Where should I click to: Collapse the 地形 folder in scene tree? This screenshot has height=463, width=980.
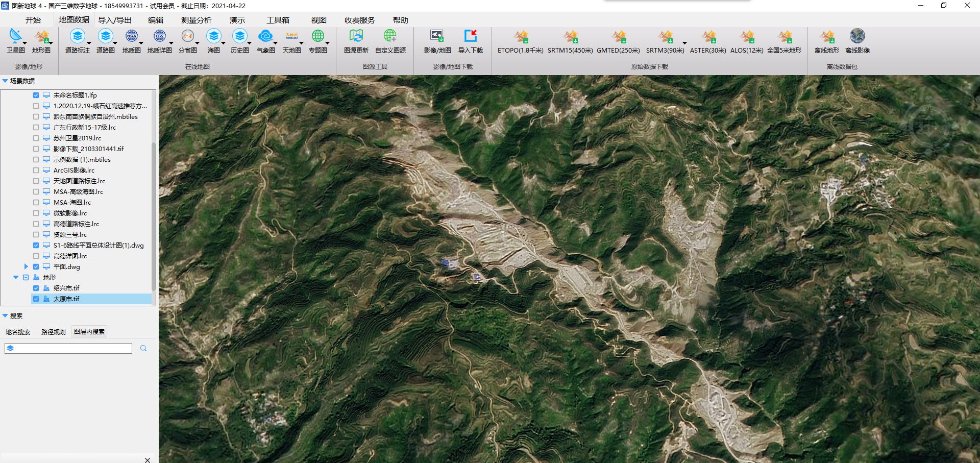[16, 277]
